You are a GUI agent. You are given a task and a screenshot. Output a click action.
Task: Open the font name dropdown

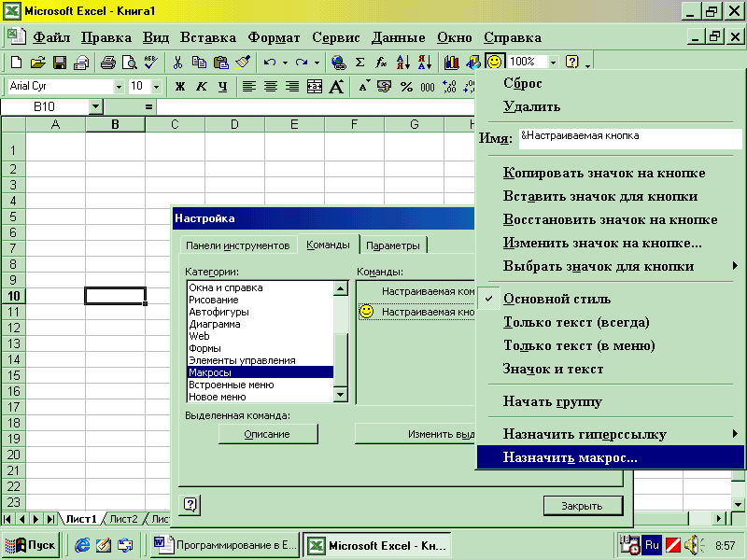point(120,87)
